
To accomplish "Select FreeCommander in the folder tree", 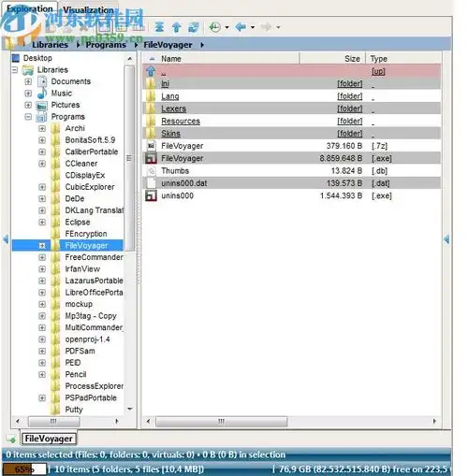I will coord(94,257).
